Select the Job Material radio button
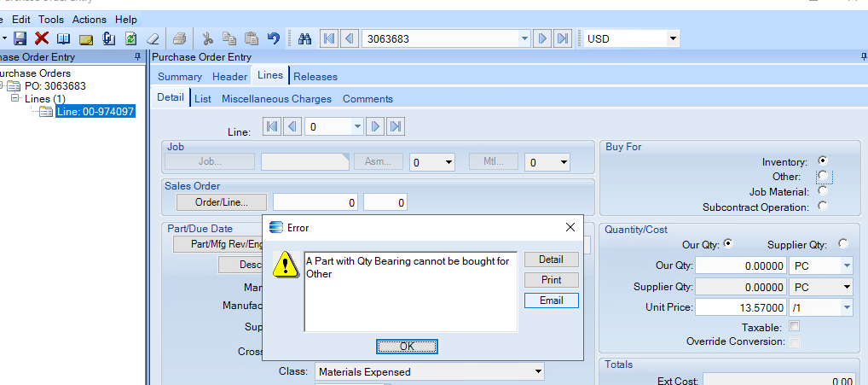This screenshot has height=385, width=868. 823,191
